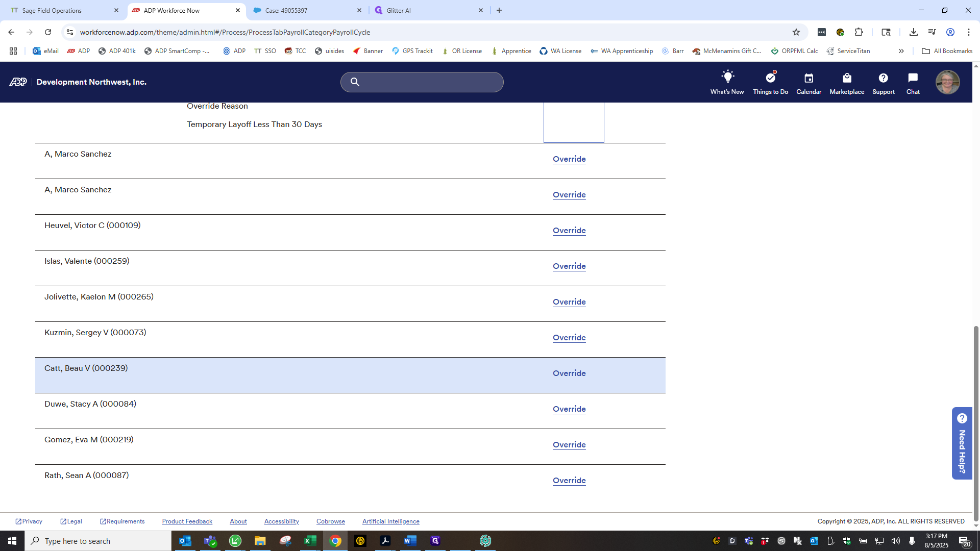Open What's New lightbulb icon

(727, 83)
